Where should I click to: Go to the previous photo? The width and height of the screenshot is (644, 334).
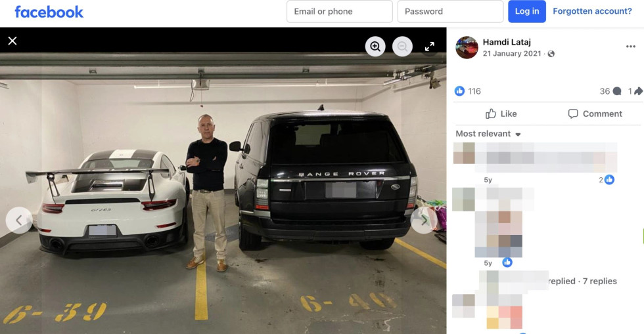[x=19, y=220]
